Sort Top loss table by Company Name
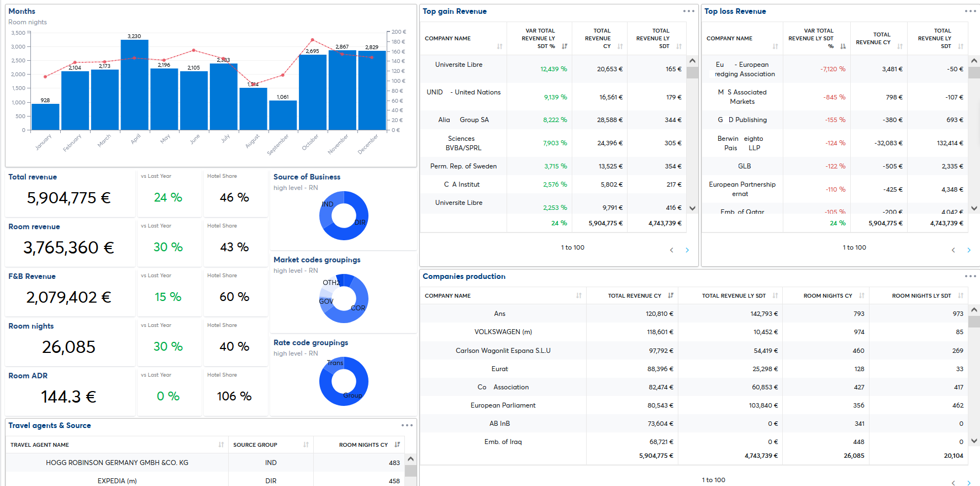Image resolution: width=980 pixels, height=486 pixels. point(775,46)
